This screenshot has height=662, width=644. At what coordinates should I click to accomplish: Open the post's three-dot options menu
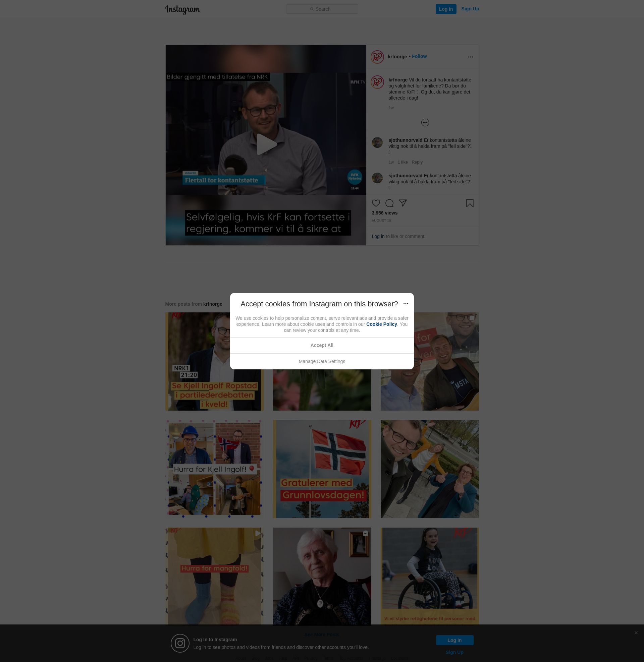pos(470,57)
